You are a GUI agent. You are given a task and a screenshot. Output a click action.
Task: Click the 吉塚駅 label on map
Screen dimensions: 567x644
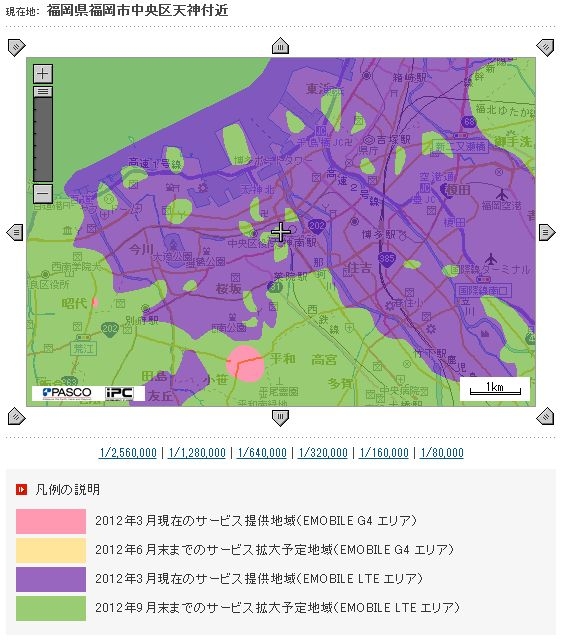click(x=393, y=140)
